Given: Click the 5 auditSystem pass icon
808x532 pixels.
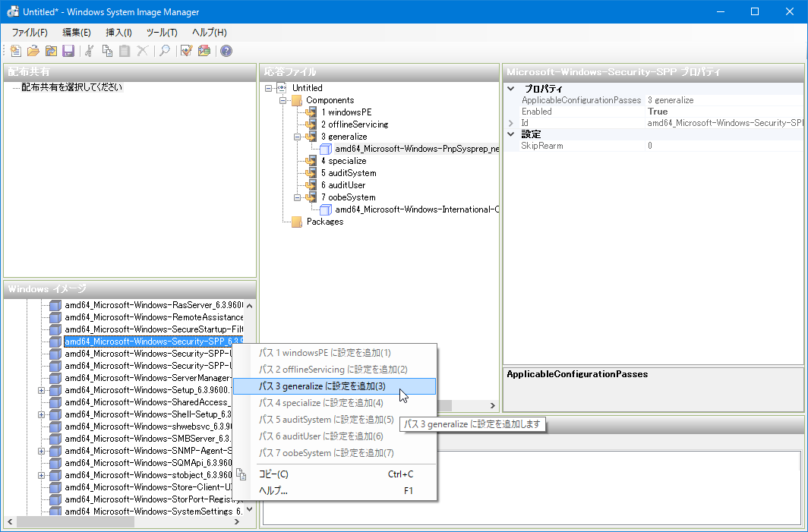Looking at the screenshot, I should [311, 173].
